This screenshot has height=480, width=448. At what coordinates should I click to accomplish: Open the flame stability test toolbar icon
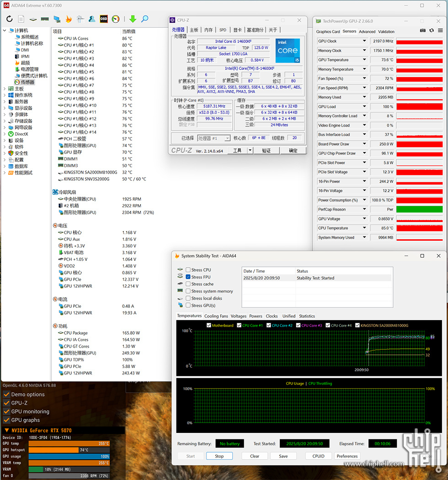(x=69, y=19)
